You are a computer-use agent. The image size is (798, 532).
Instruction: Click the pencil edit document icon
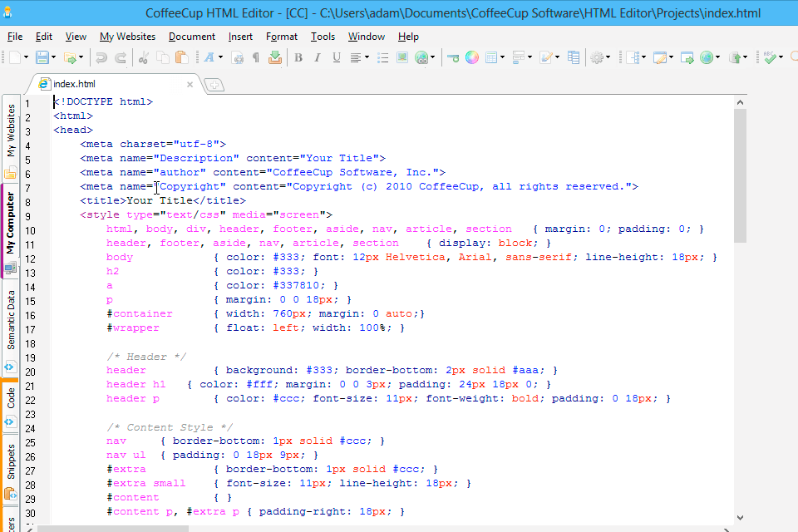(x=547, y=57)
